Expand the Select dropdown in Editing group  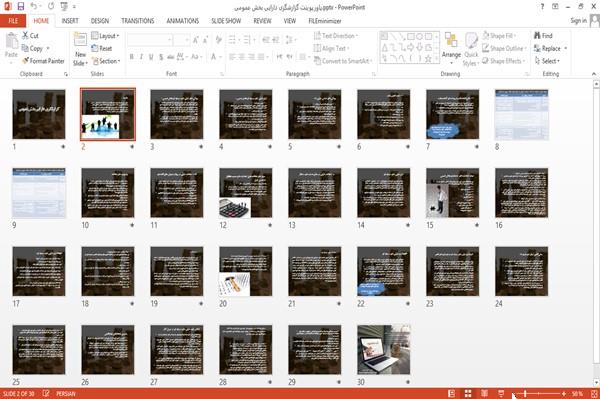pos(547,61)
